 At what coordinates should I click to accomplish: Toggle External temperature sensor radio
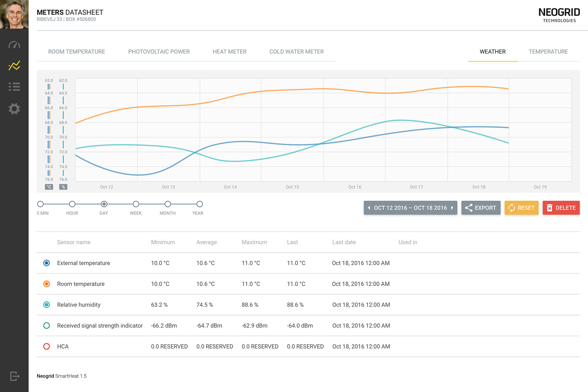pos(47,263)
